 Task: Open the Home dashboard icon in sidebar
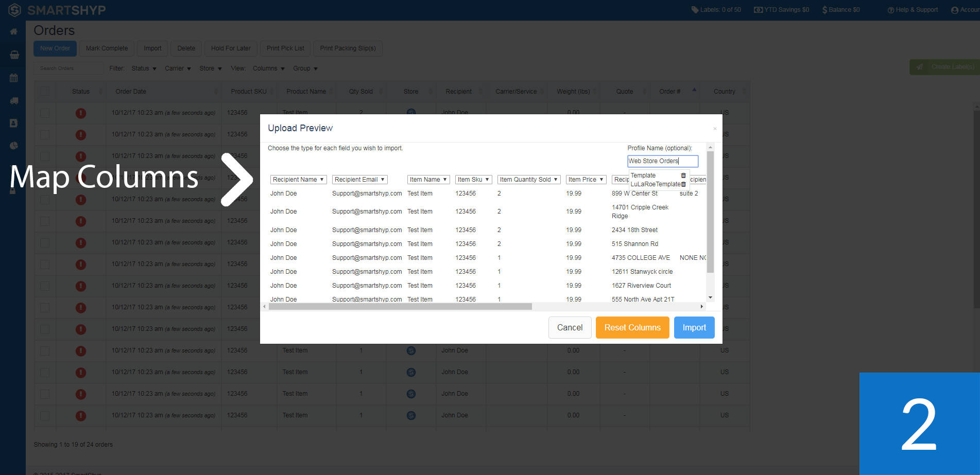(13, 31)
